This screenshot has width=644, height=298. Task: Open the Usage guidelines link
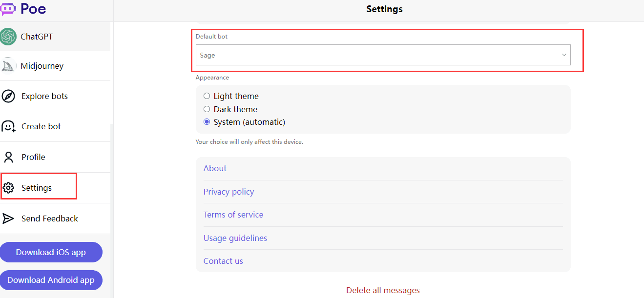coord(235,238)
